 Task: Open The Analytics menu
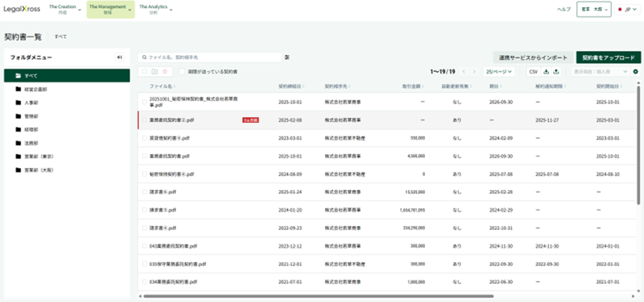click(x=156, y=9)
